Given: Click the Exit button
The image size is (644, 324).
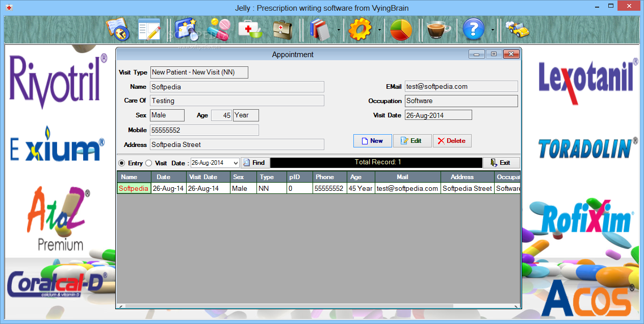Looking at the screenshot, I should (501, 163).
